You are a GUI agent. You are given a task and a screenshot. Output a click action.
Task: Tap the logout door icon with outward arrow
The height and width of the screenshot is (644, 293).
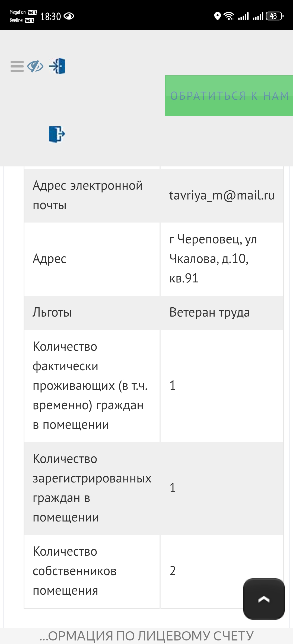[x=57, y=134]
